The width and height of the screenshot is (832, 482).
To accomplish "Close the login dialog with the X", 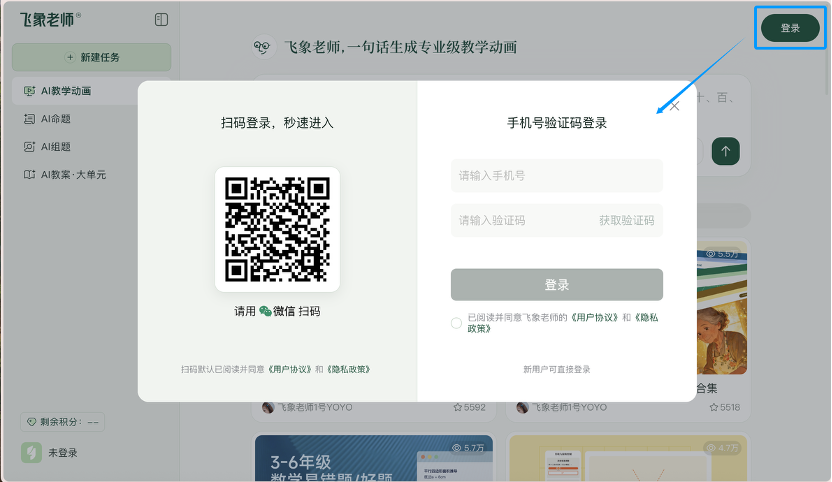I will 674,106.
